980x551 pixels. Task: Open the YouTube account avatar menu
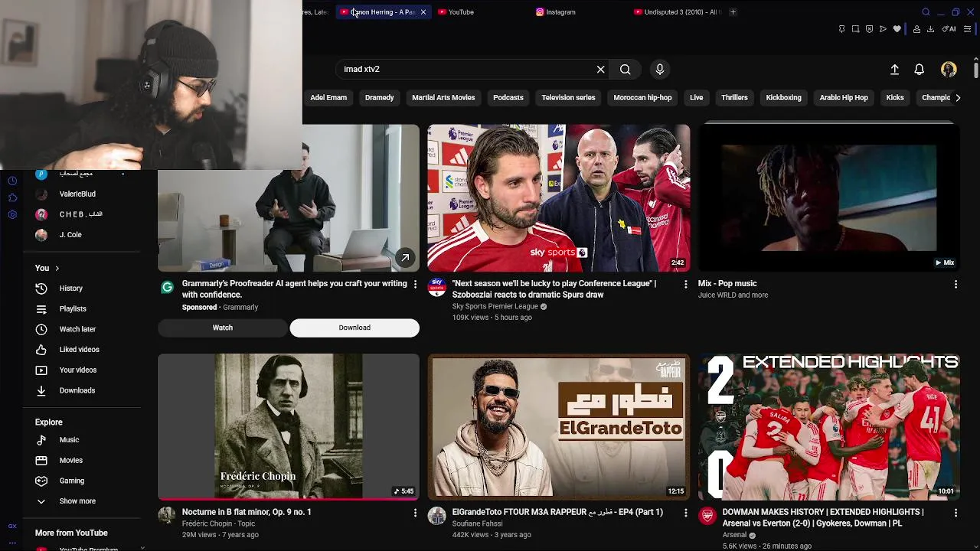pyautogui.click(x=949, y=69)
